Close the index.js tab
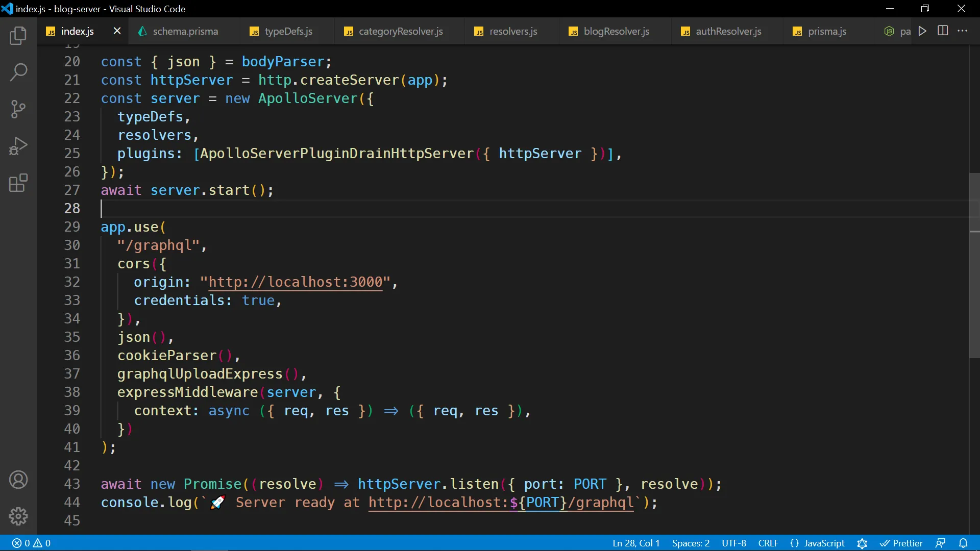 coord(117,31)
